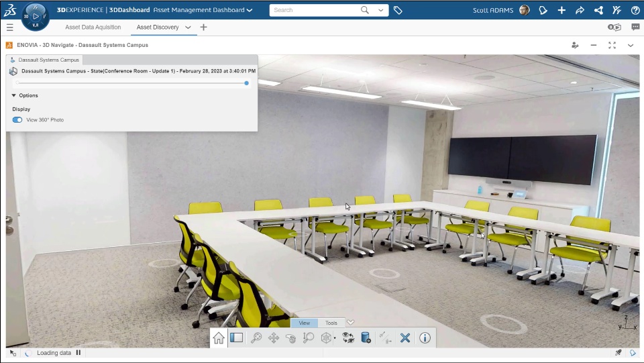Viewport: 644px width, 363px height.
Task: Open the information icon in the toolbar
Action: [x=425, y=338]
